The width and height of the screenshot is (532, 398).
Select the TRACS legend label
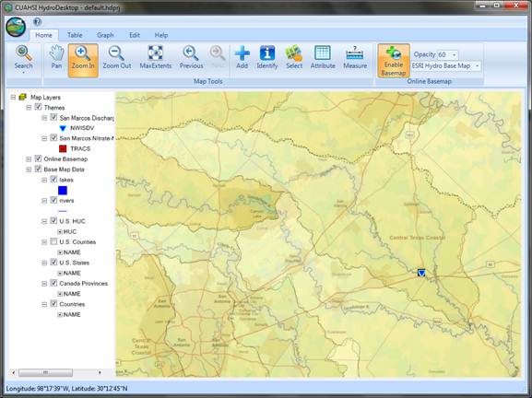(80, 148)
